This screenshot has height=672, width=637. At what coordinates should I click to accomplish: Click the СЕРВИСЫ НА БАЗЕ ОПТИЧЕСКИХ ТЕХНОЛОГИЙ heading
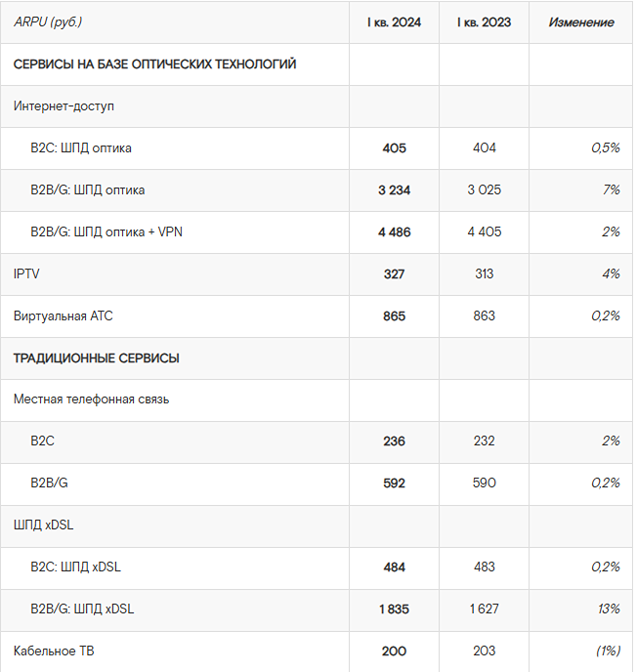tap(154, 64)
